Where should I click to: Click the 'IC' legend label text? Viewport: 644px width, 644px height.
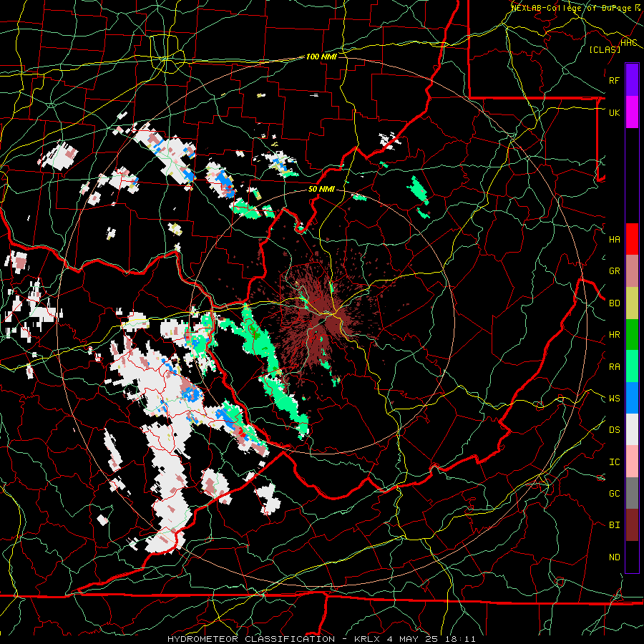(x=614, y=462)
